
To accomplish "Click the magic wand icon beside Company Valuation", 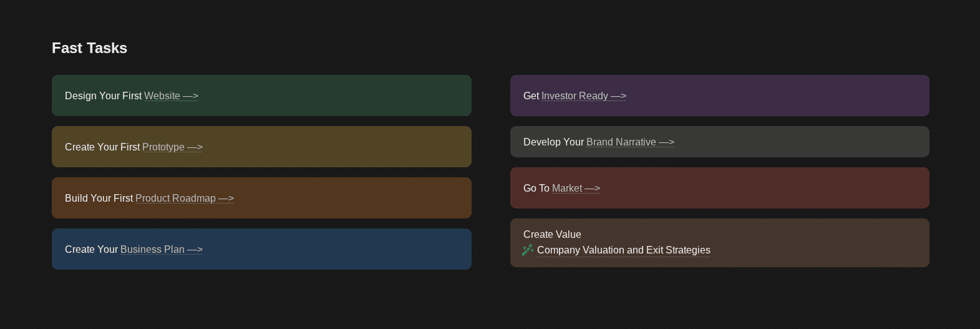I will pos(528,250).
